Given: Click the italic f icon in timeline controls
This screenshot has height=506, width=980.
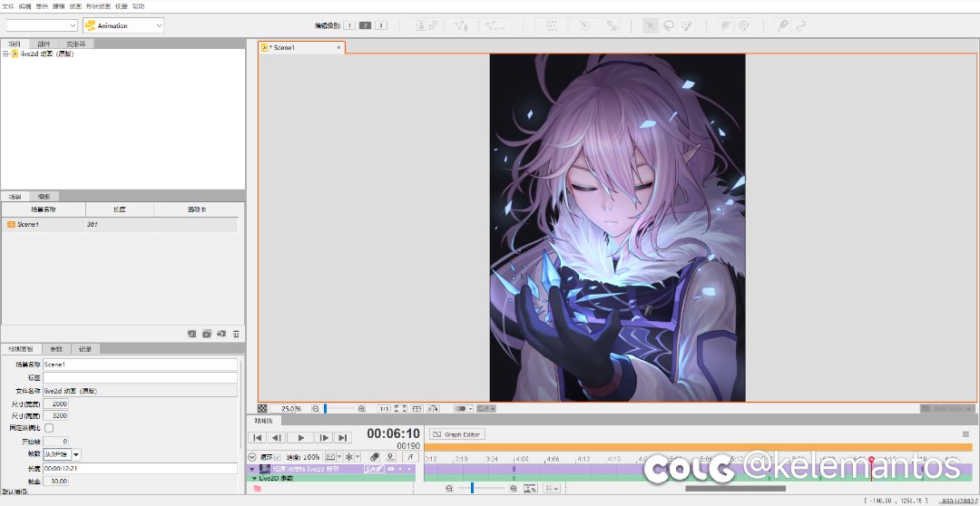Looking at the screenshot, I should point(411,457).
